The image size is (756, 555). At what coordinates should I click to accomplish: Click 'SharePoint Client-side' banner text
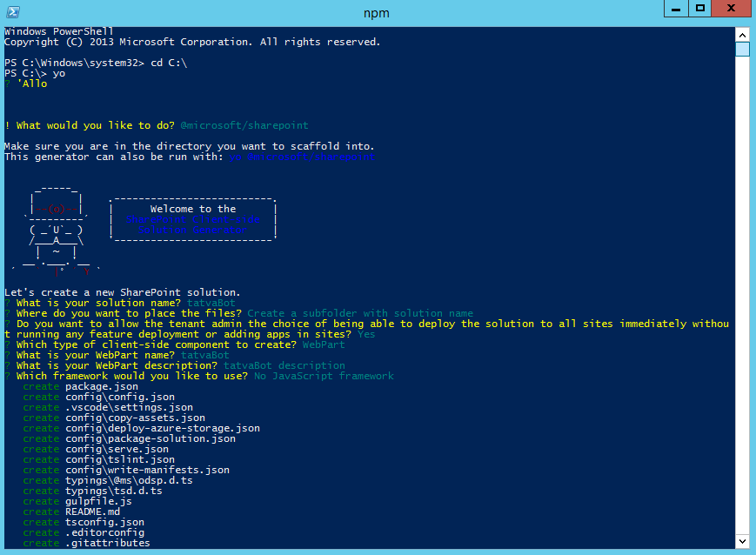coord(193,219)
